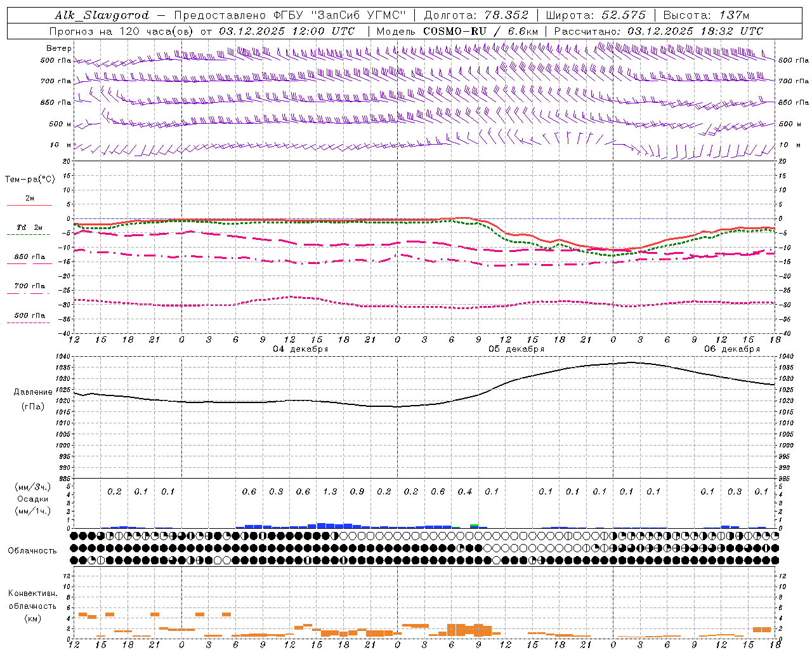Click the (гПа) unit label under Давление
The width and height of the screenshot is (812, 650).
pos(33,406)
